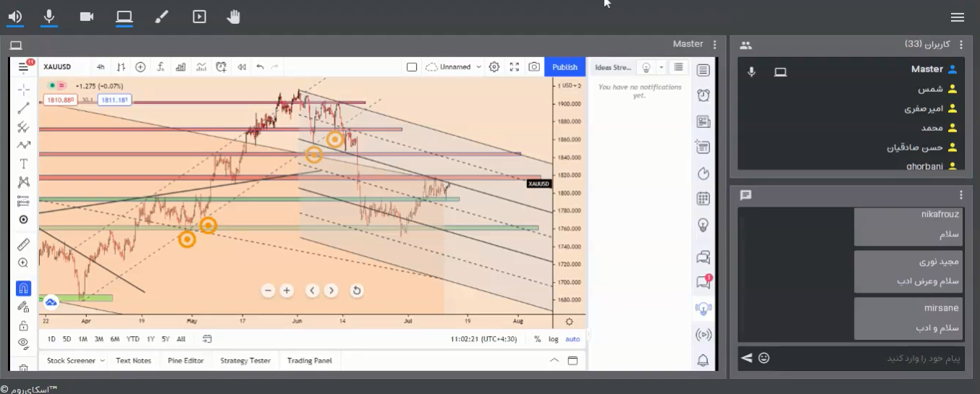Toggle the Magnet mode tool
Viewport: 980px width, 394px height.
(x=23, y=288)
